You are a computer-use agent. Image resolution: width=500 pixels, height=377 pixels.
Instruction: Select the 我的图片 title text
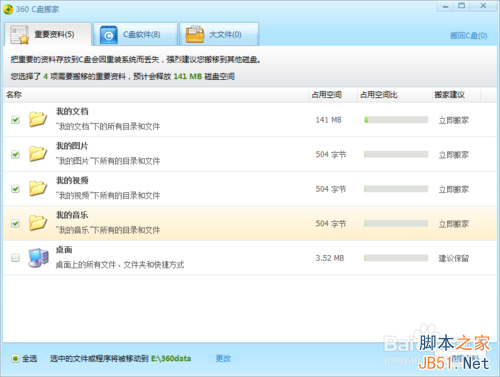[72, 146]
